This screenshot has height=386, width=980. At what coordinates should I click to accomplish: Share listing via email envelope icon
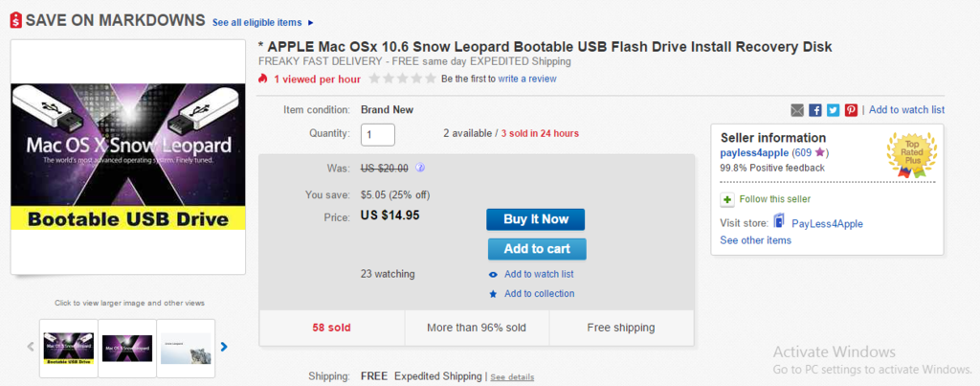[797, 110]
